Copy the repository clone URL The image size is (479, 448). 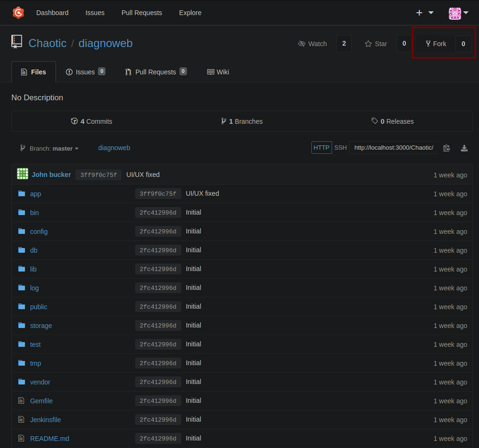tap(447, 148)
